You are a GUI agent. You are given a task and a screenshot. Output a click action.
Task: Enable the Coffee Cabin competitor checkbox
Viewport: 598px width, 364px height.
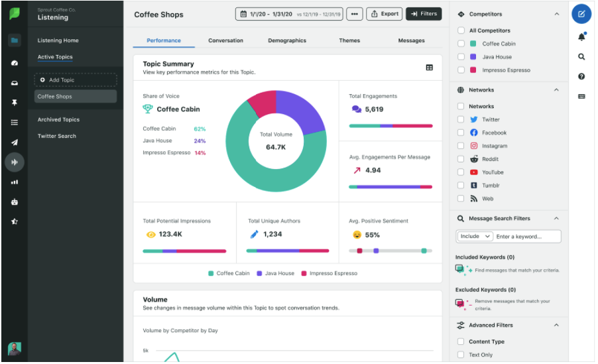click(461, 44)
